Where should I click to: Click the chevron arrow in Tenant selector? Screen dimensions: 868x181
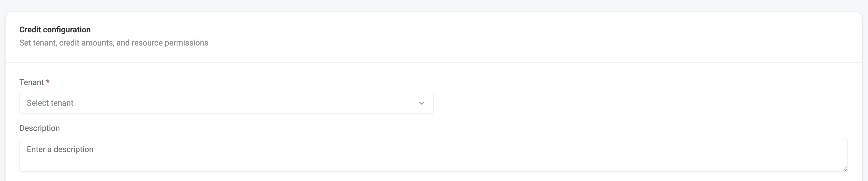click(421, 103)
